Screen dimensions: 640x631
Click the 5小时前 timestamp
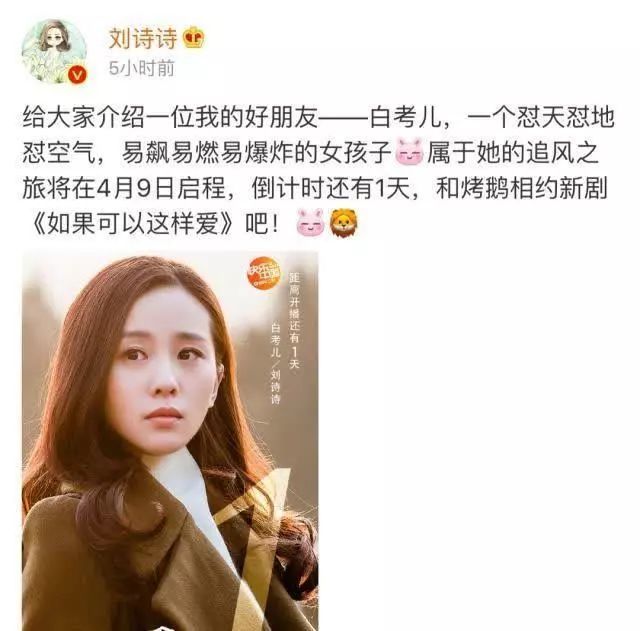pyautogui.click(x=142, y=68)
